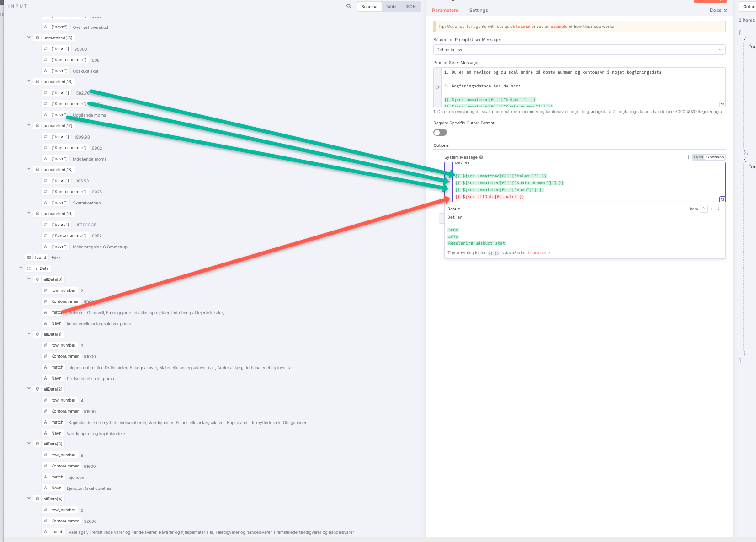Click object icon of allData[3]
756x542 pixels.
[x=37, y=444]
